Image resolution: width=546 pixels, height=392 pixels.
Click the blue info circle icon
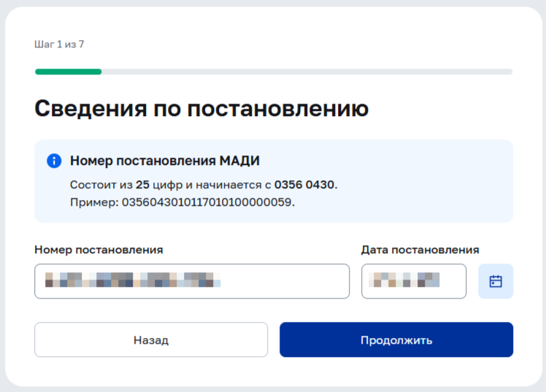[54, 161]
